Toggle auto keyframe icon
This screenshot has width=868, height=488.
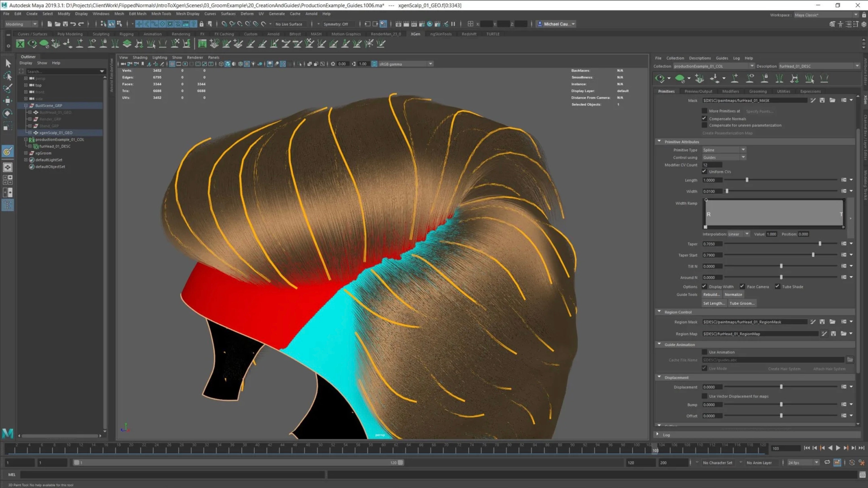point(852,462)
